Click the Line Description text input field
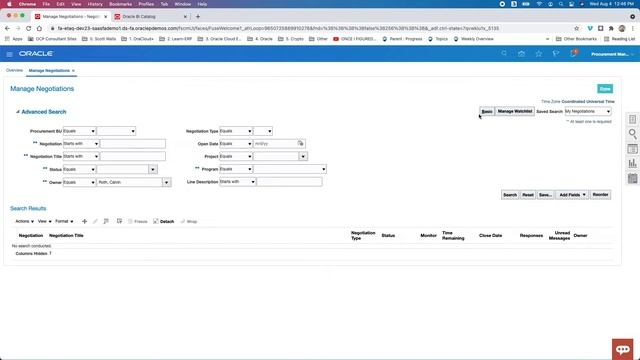640x360 pixels. click(x=289, y=182)
